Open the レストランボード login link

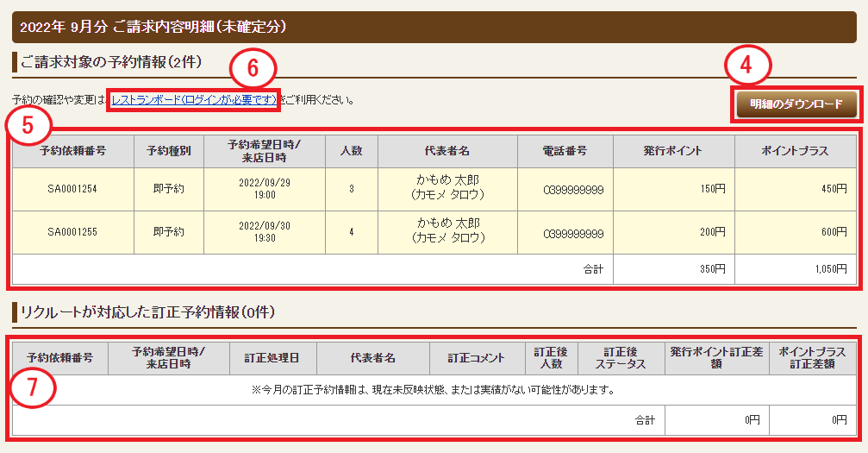click(194, 100)
